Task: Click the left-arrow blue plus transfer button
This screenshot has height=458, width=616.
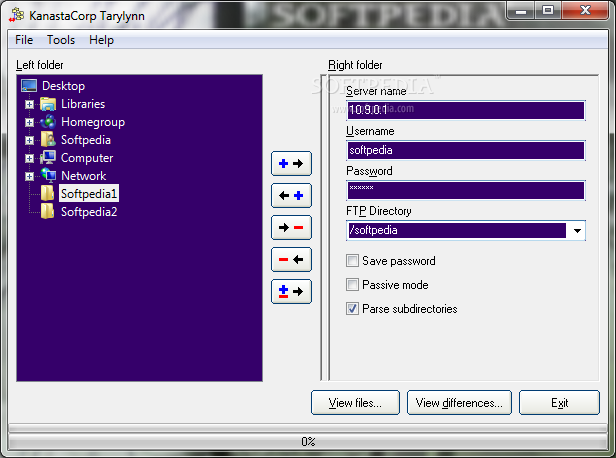Action: [291, 195]
